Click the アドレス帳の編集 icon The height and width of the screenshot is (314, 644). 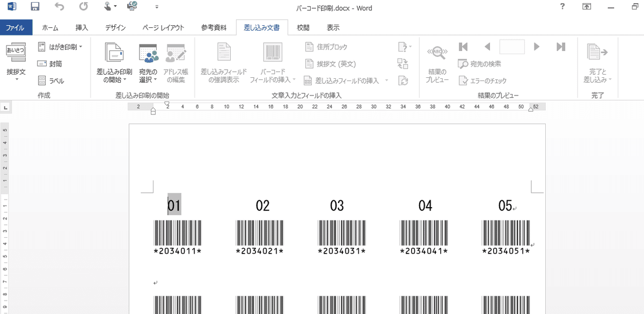(x=175, y=63)
